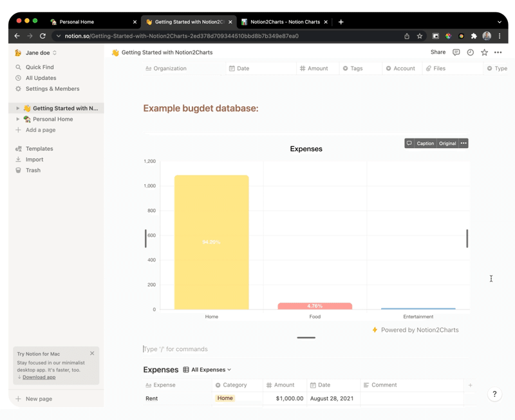Click the embed's left resize handle

145,238
